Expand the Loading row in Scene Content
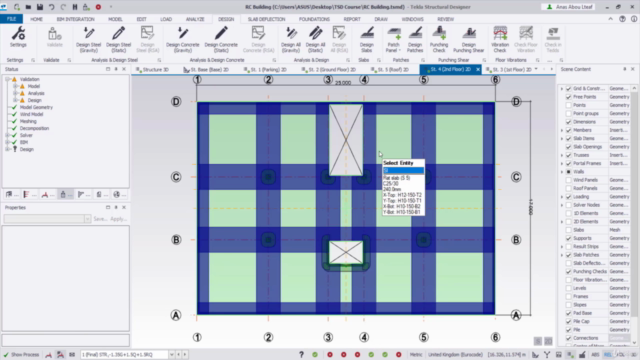The width and height of the screenshot is (640, 360). coord(562,197)
